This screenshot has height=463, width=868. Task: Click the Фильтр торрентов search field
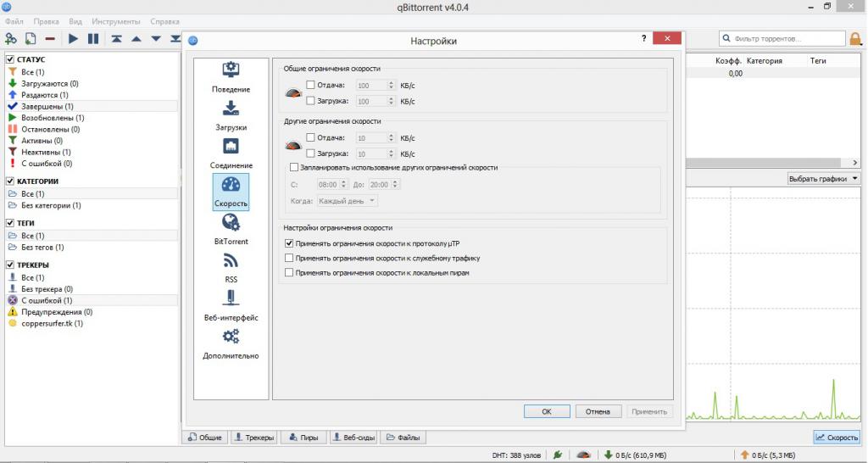tap(782, 39)
